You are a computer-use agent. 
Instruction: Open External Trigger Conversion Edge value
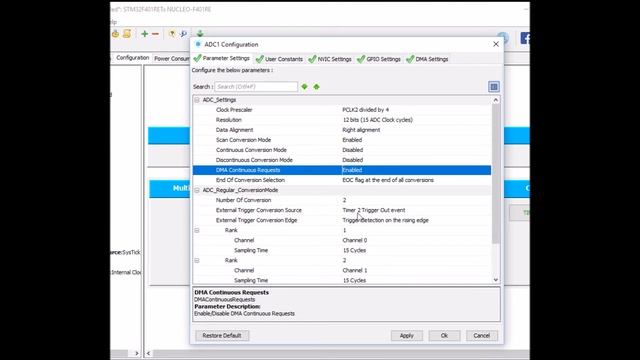click(x=385, y=220)
